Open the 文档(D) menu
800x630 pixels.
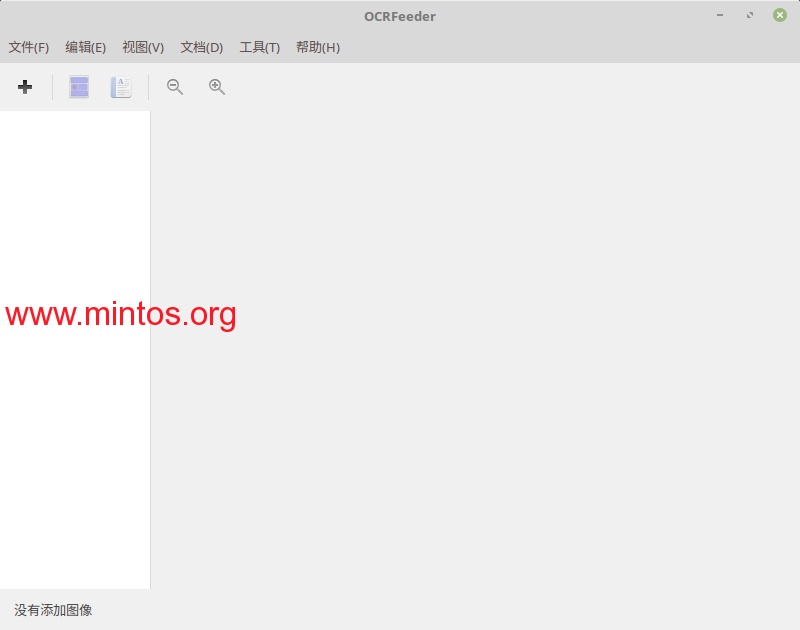click(202, 47)
